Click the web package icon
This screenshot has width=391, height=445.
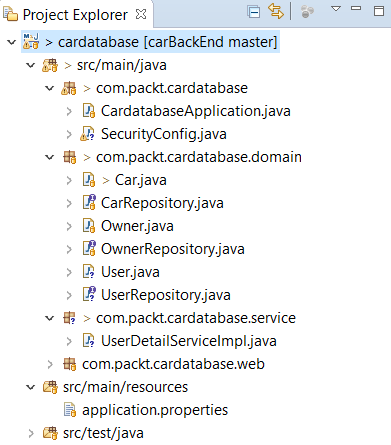70,364
